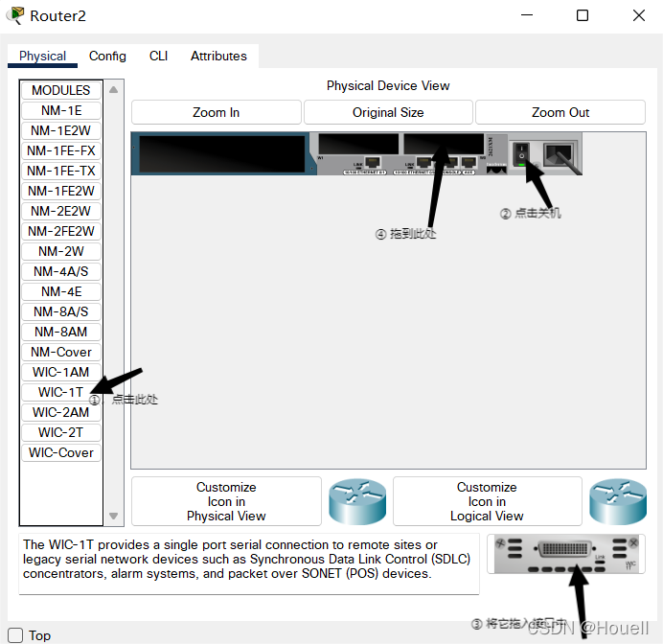Select the WIC-1AM module

point(61,372)
